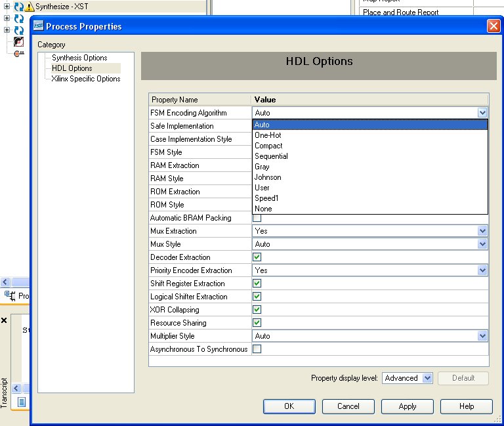The width and height of the screenshot is (504, 426).
Task: Click the Synthesize warning icon
Action: pyautogui.click(x=30, y=7)
